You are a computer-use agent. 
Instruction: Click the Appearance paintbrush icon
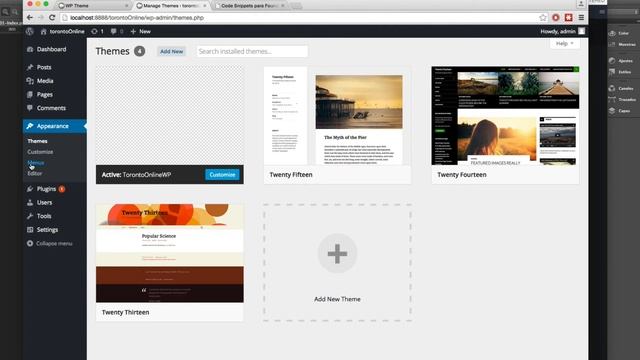30,126
